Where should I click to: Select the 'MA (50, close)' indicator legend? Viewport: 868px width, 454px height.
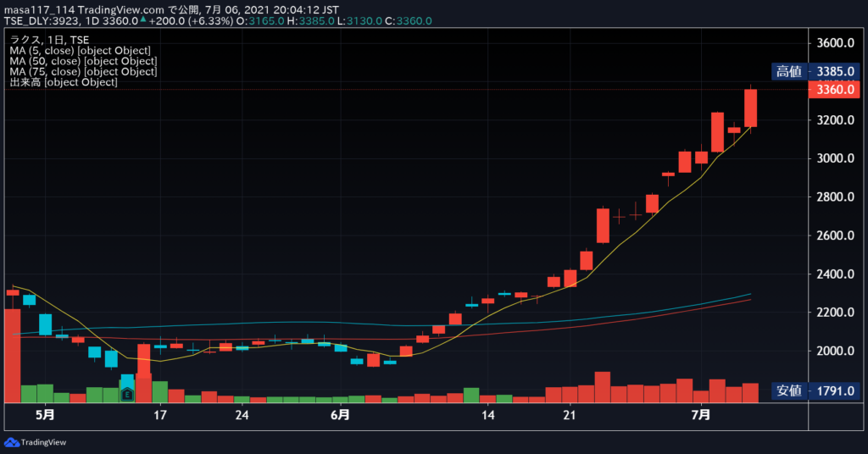(x=83, y=61)
